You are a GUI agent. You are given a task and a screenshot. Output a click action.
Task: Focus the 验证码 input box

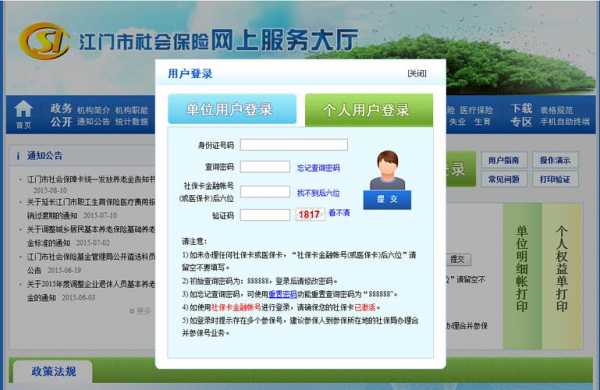pyautogui.click(x=265, y=215)
